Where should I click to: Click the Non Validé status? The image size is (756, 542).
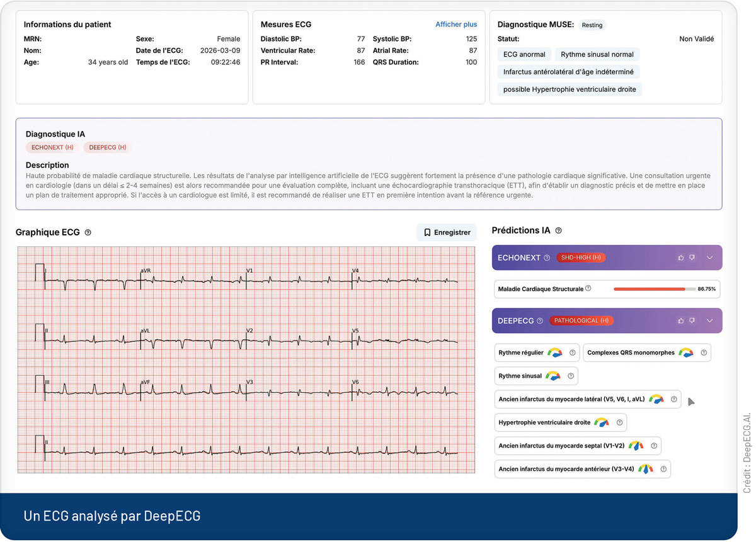click(697, 39)
